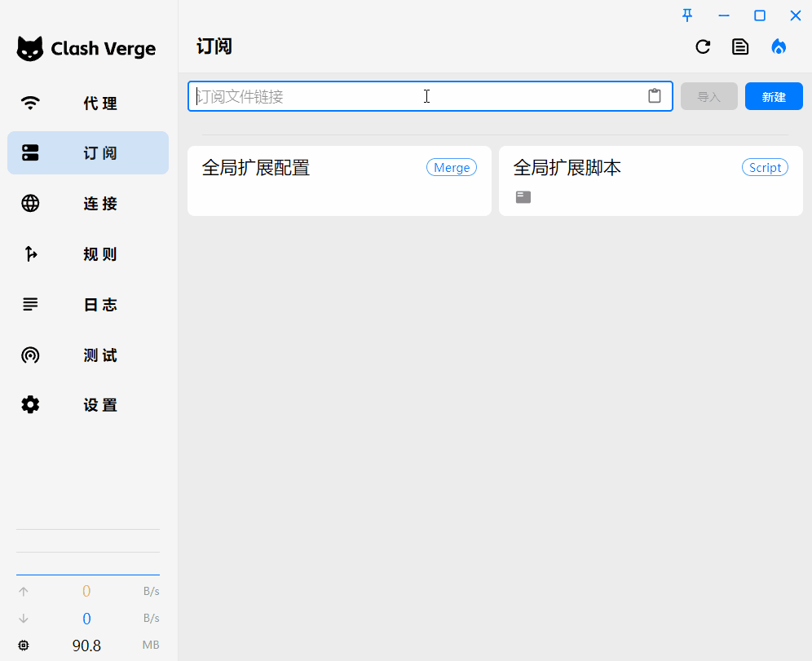Go to the 连接 connections page

click(x=88, y=204)
